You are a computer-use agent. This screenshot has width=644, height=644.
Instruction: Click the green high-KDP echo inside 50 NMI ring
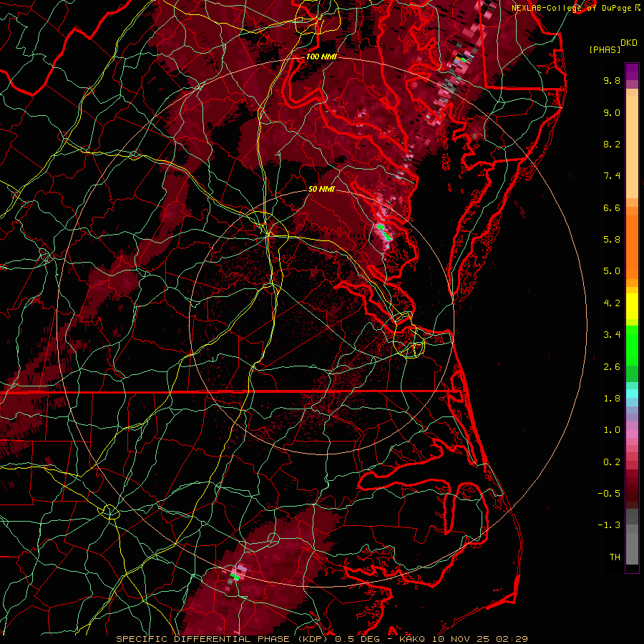tap(384, 231)
